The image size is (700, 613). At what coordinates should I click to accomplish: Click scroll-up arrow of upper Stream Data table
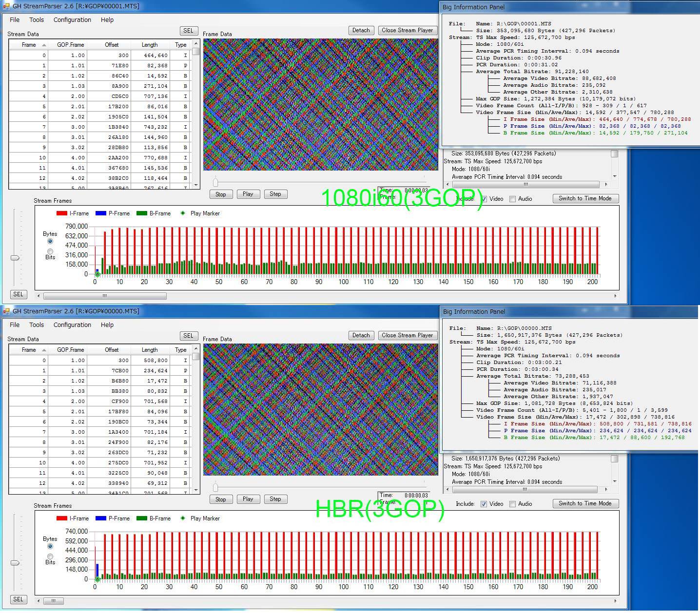(196, 44)
